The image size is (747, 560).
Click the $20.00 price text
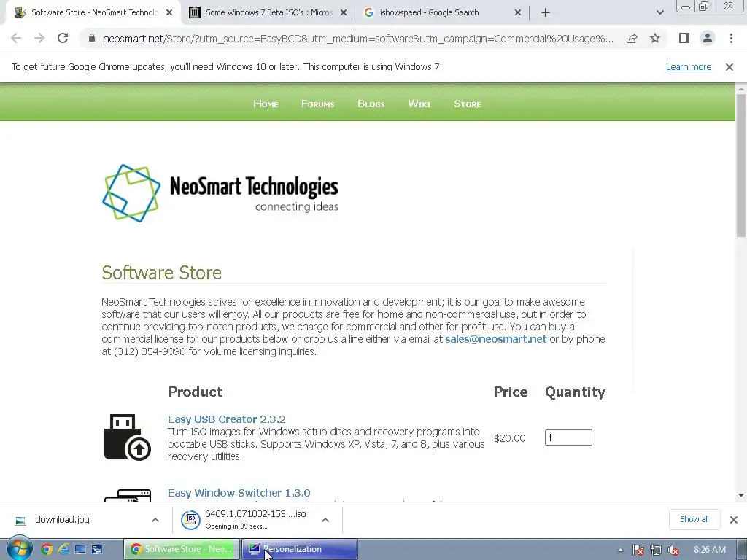tap(509, 438)
